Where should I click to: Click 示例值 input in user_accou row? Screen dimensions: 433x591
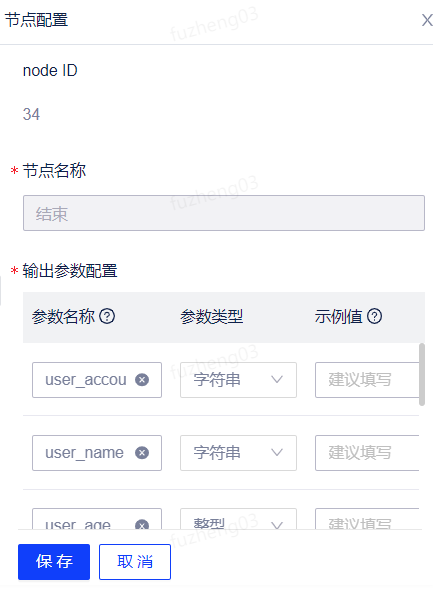(x=367, y=380)
